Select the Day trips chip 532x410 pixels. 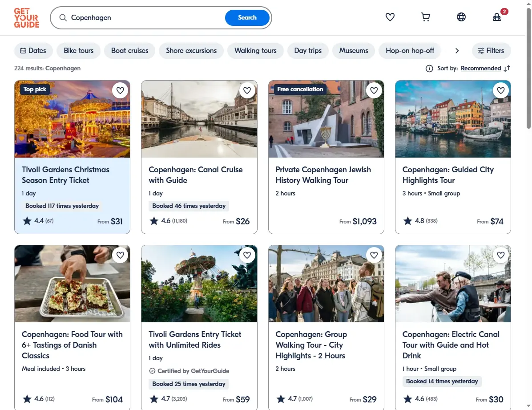click(x=308, y=51)
